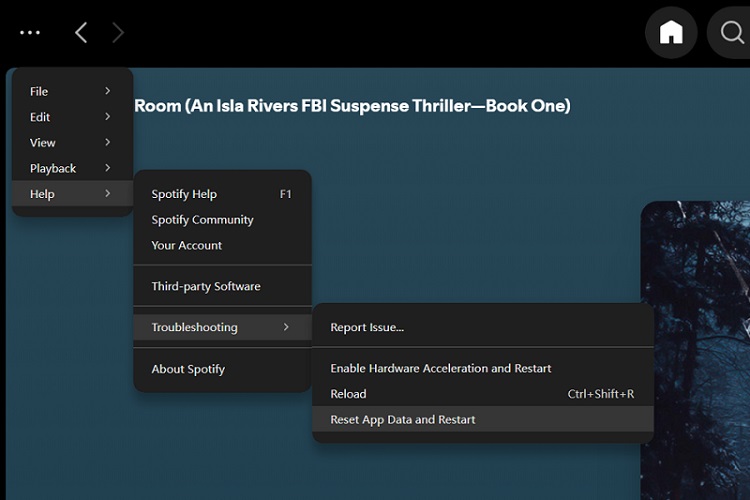Expand the Playback submenu
Image resolution: width=750 pixels, height=500 pixels.
(x=72, y=168)
